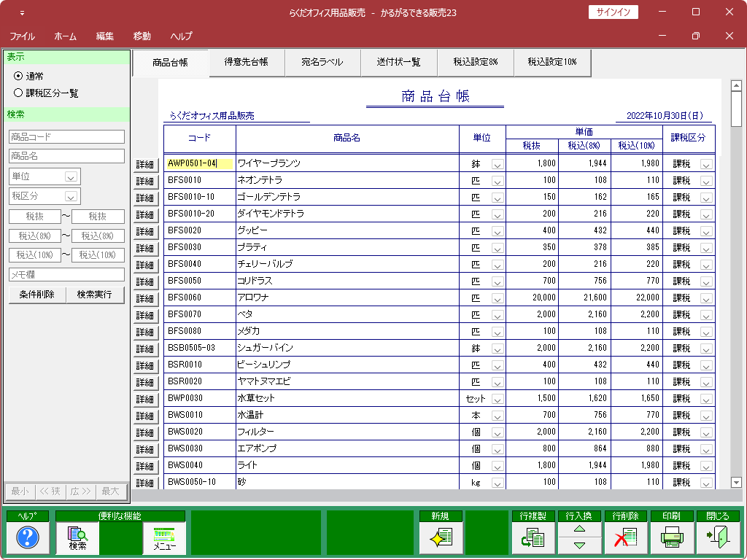
Task: Expand the 単位 search dropdown
Action: point(71,176)
